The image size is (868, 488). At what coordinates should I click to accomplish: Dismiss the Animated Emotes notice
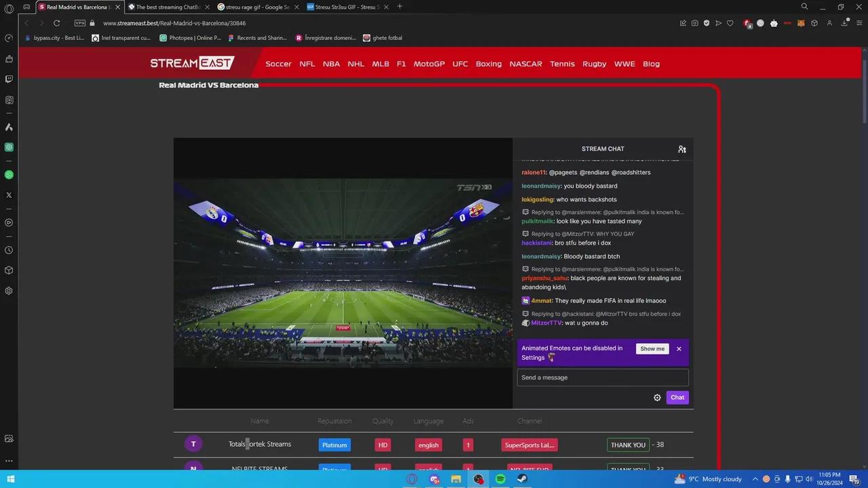[x=679, y=349]
